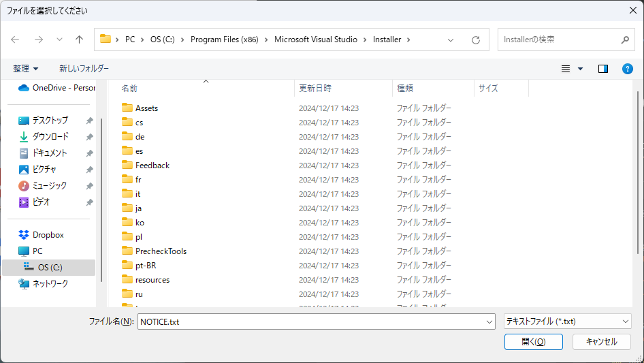Open ドキュメント in the sidebar

click(49, 153)
